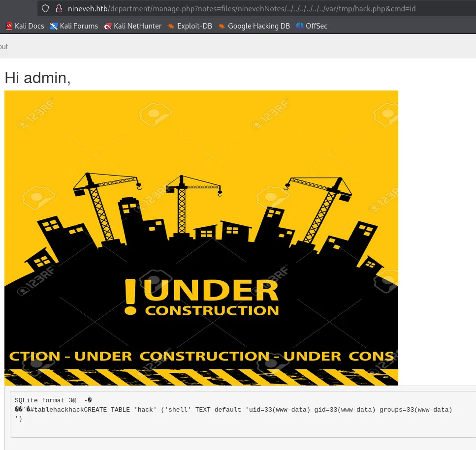Click the OffSec bookmark icon
This screenshot has width=476, height=450.
coord(300,26)
